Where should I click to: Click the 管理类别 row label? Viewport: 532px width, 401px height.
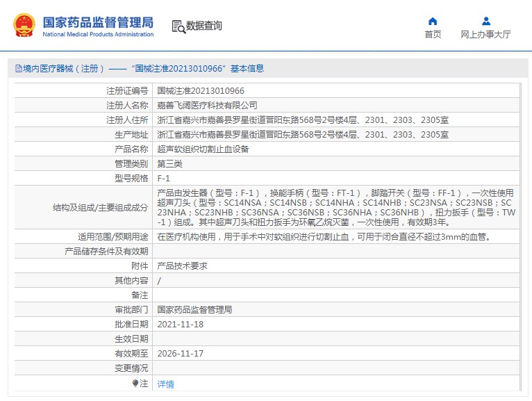131,163
